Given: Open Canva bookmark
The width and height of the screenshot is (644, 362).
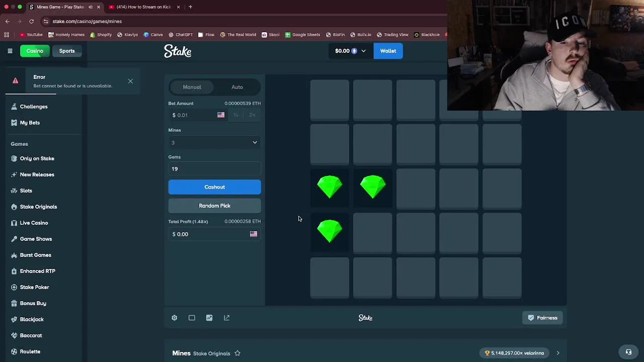Looking at the screenshot, I should [153, 35].
